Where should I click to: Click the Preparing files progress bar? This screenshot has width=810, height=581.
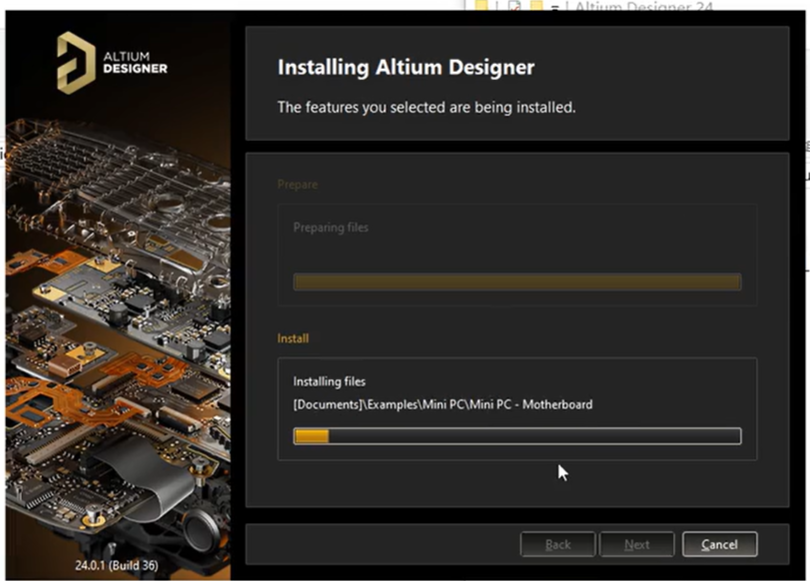517,282
